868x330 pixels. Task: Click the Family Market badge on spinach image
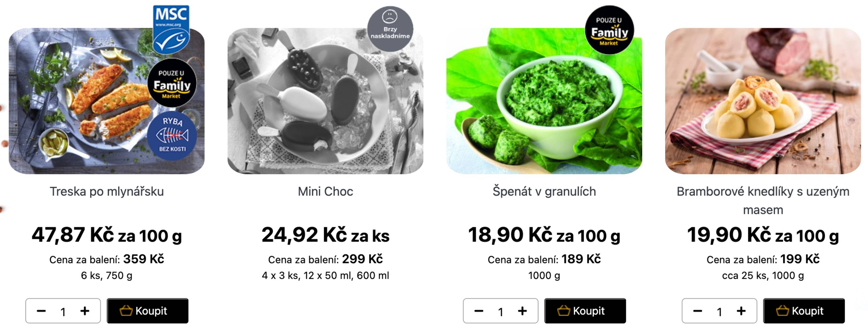click(x=609, y=30)
